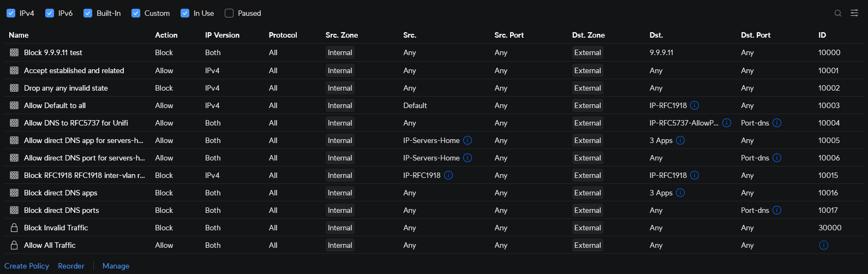Sort by the Name column header

pos(19,35)
